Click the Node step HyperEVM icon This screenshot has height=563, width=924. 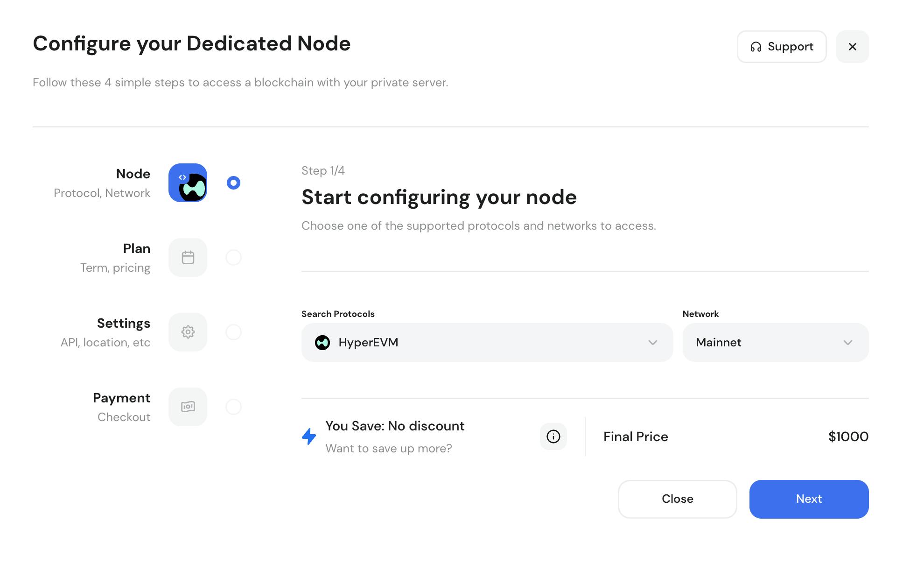188,183
